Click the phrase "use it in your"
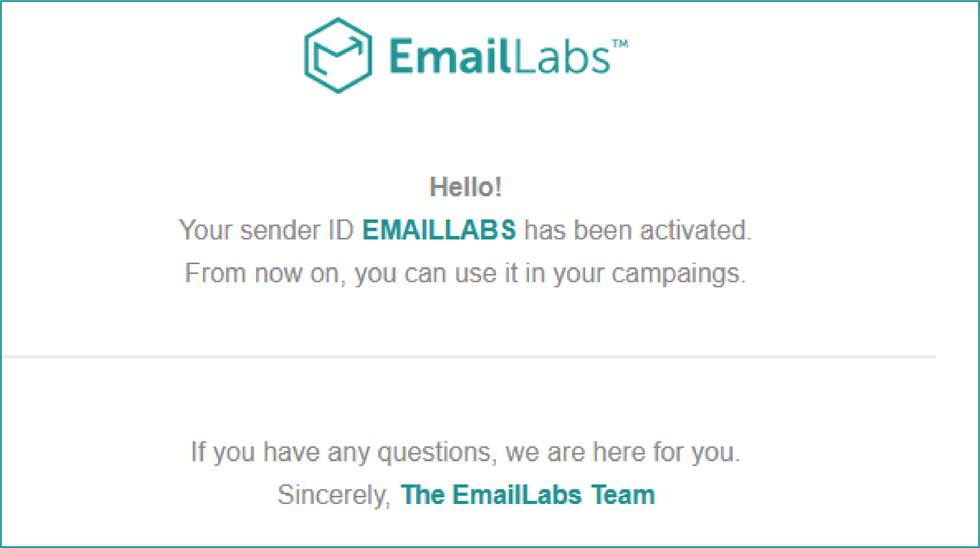980x548 pixels. [529, 274]
